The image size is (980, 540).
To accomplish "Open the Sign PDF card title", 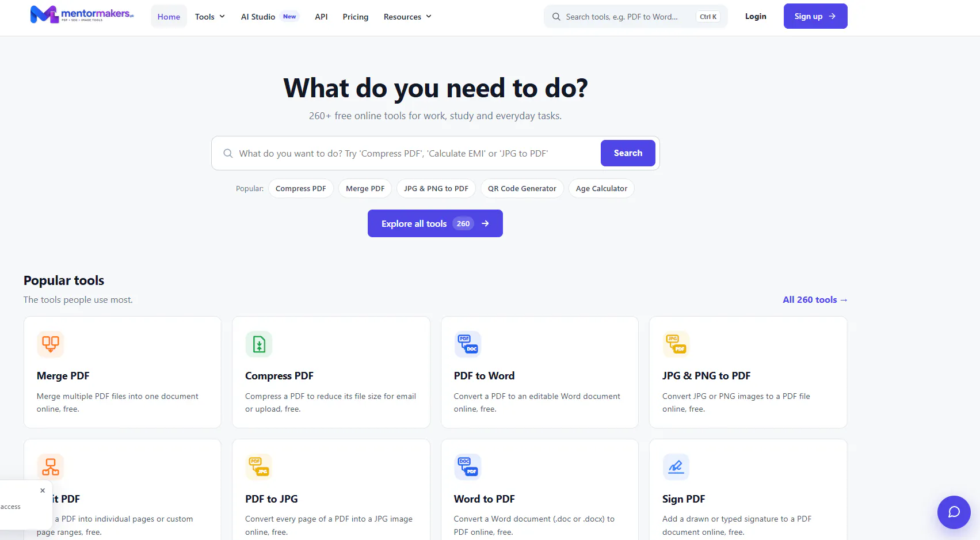I will pos(684,499).
